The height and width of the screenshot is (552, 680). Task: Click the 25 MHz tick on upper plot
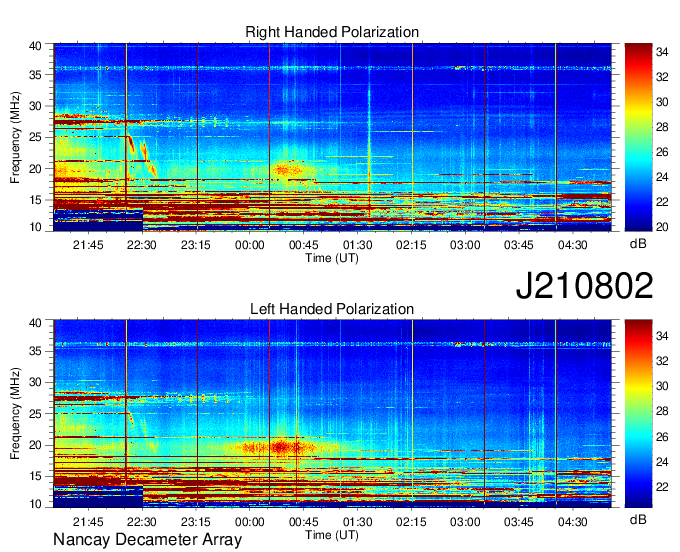(x=36, y=137)
